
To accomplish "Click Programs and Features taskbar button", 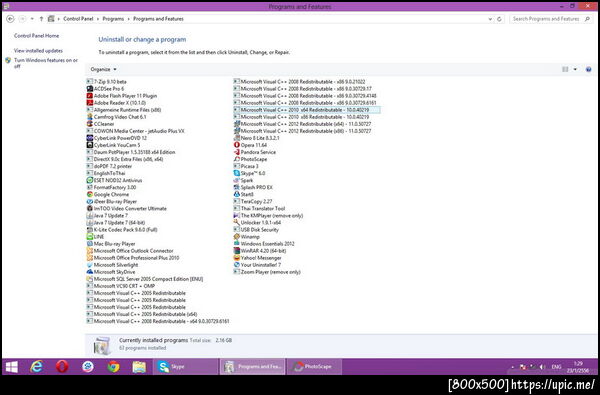I will pos(252,367).
